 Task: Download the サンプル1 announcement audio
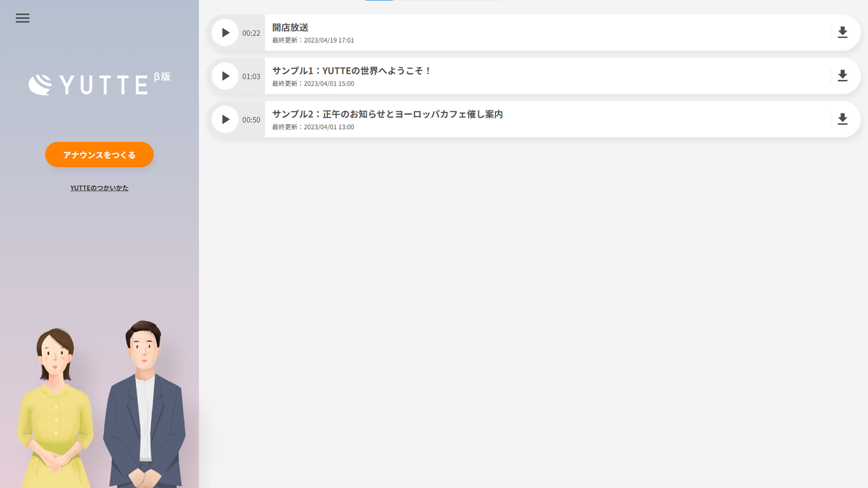[843, 76]
